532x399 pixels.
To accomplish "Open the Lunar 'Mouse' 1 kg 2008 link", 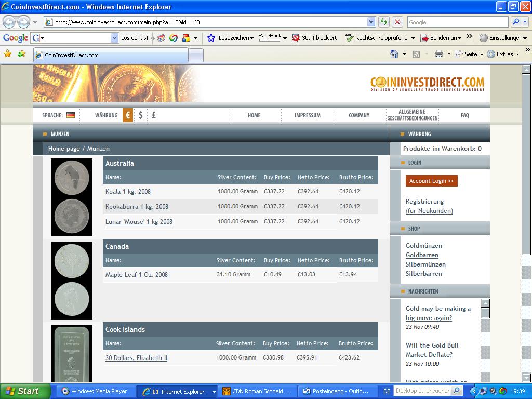I will (139, 221).
